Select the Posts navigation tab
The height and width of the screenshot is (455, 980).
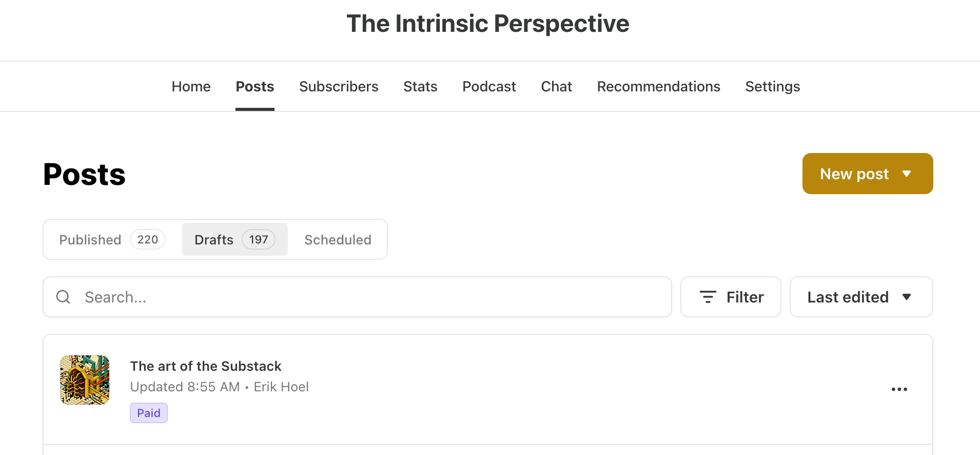pyautogui.click(x=255, y=86)
